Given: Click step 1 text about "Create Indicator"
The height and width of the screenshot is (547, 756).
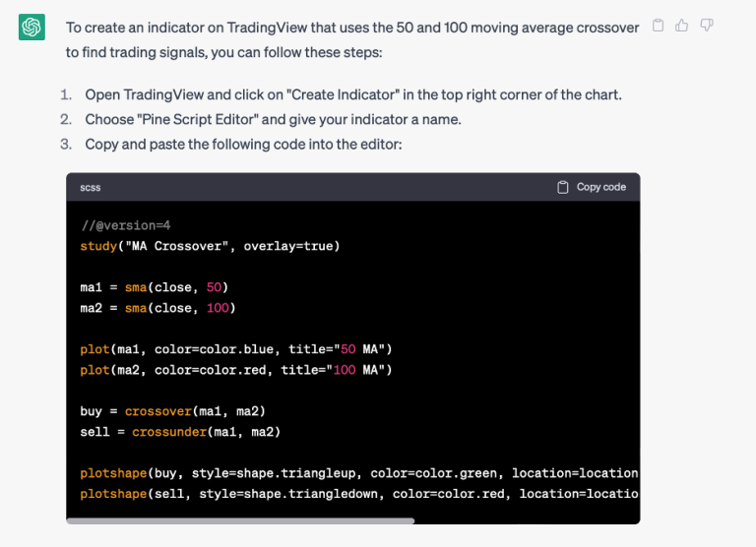Looking at the screenshot, I should pyautogui.click(x=352, y=94).
